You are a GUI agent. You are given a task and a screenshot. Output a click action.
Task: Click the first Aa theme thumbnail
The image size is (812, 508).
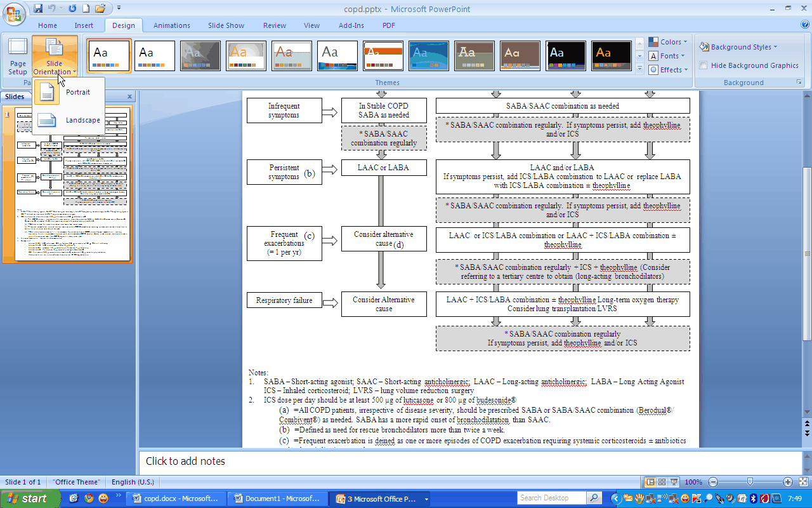click(108, 56)
